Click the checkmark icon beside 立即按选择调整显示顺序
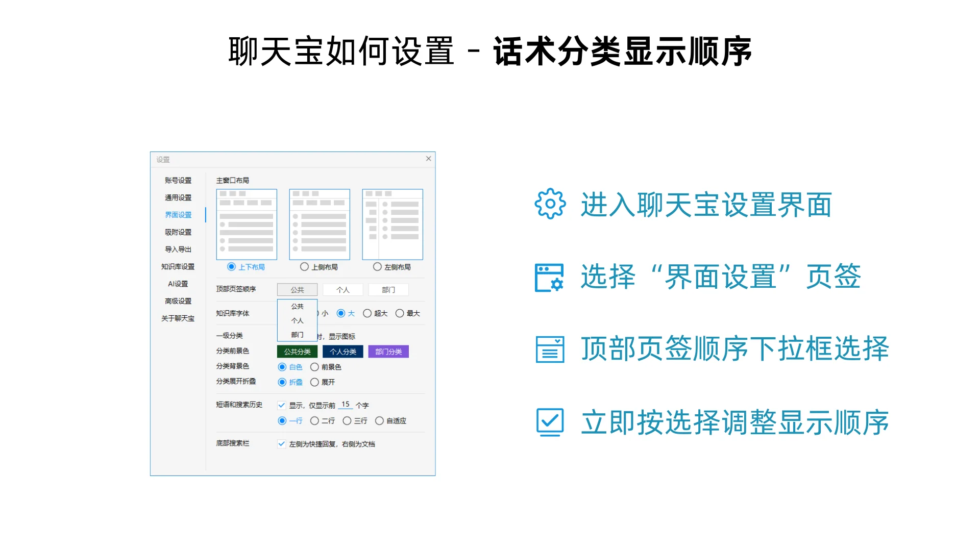 pyautogui.click(x=550, y=422)
